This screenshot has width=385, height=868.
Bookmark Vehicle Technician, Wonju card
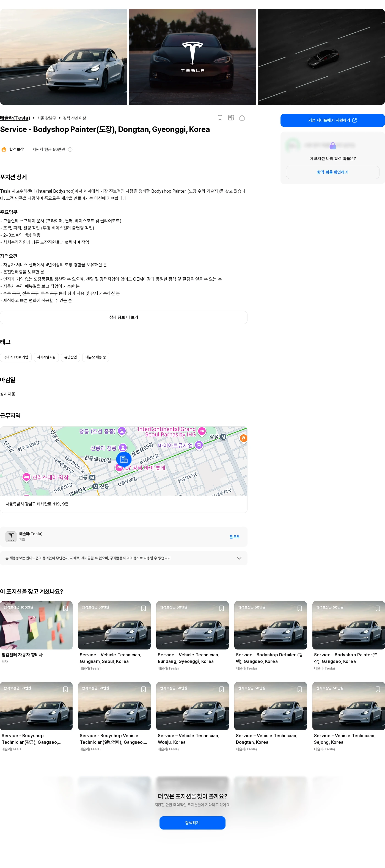pos(222,689)
